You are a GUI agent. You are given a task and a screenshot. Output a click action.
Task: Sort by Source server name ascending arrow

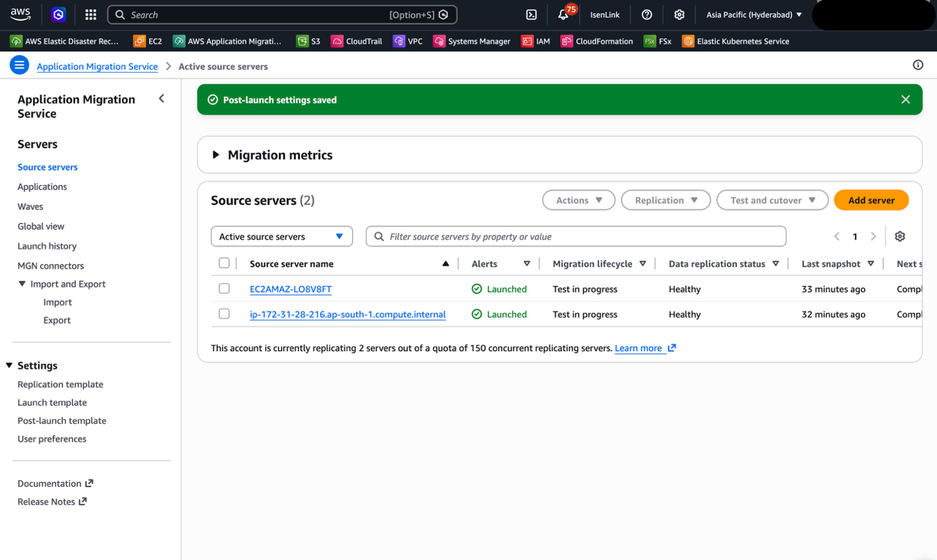pyautogui.click(x=446, y=264)
